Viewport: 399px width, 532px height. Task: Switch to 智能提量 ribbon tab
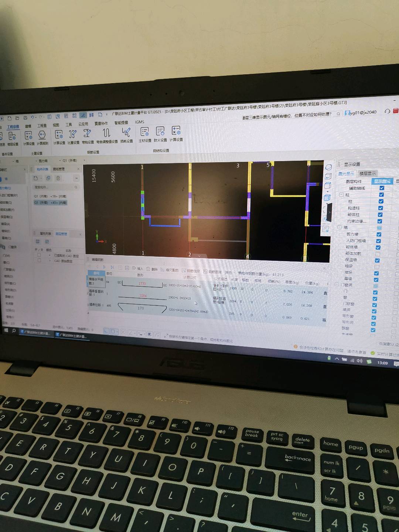tap(121, 123)
